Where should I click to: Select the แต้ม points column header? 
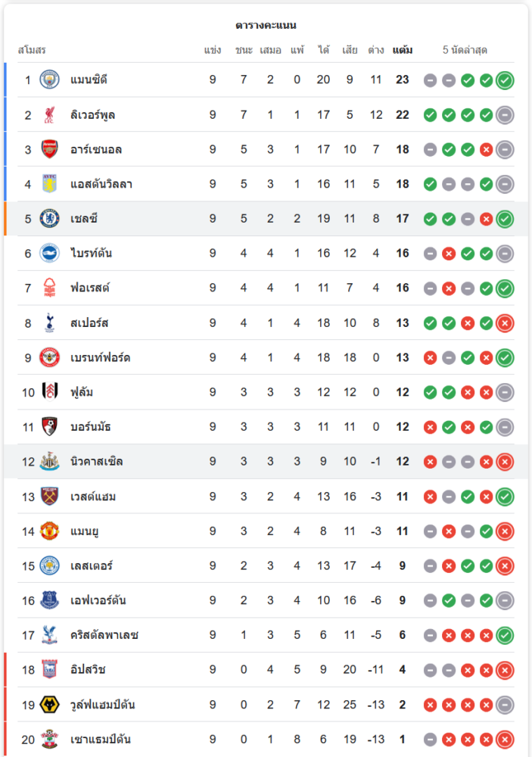pyautogui.click(x=403, y=50)
